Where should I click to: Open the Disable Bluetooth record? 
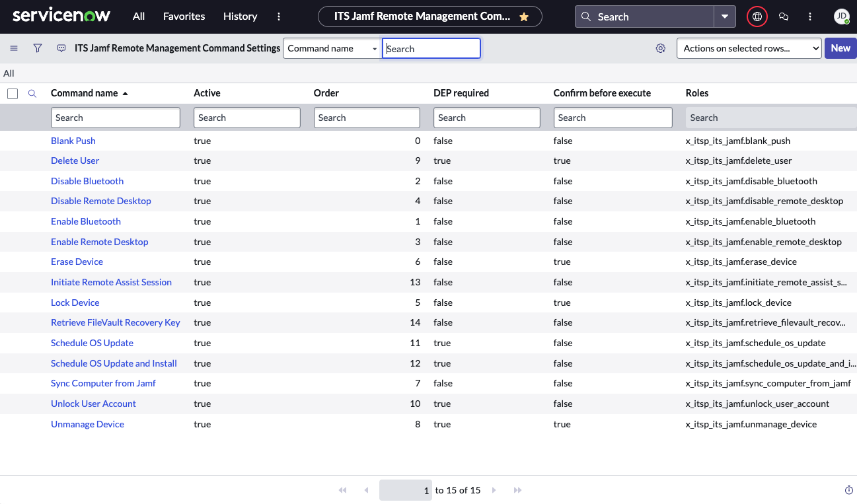coord(87,181)
